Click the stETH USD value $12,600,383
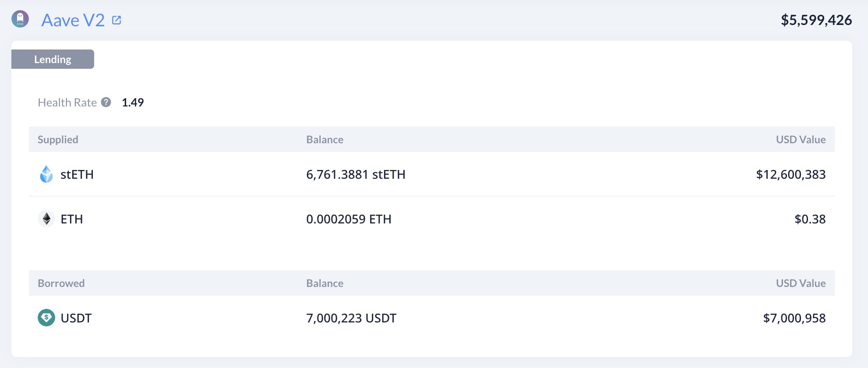 (790, 174)
